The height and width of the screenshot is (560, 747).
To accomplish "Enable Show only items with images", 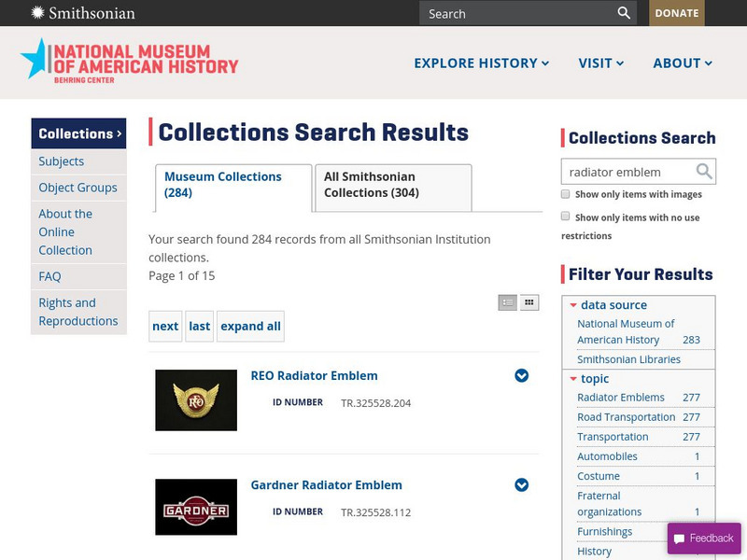I will tap(566, 194).
